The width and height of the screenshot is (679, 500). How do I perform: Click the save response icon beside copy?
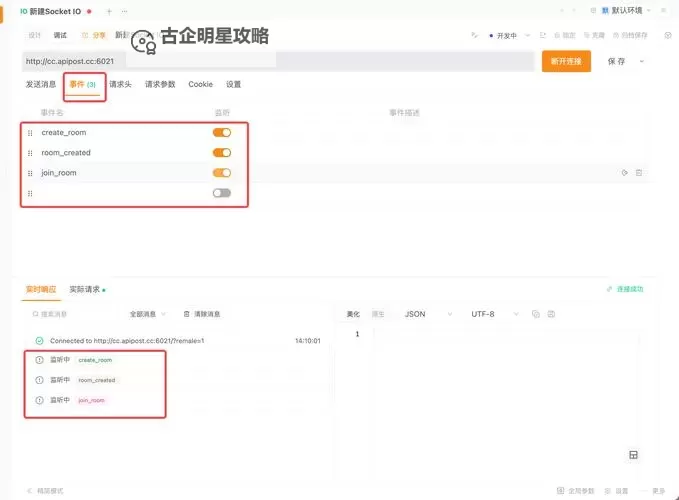click(x=551, y=314)
